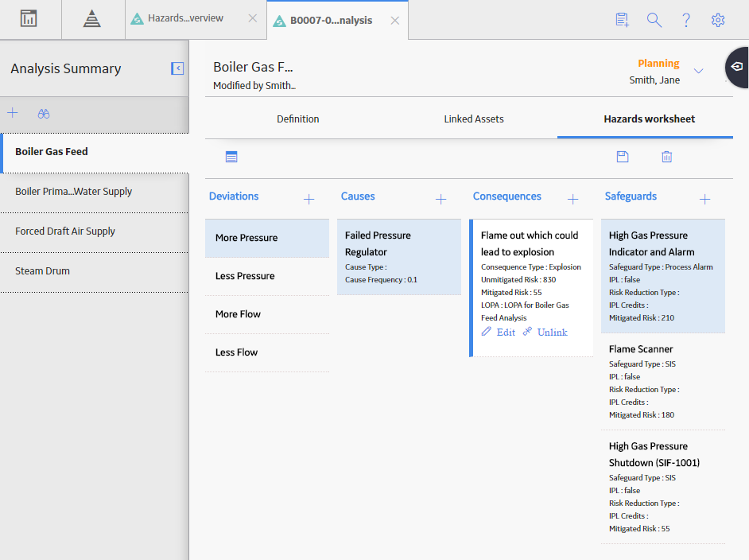Select the Less Flow deviation

(x=267, y=352)
